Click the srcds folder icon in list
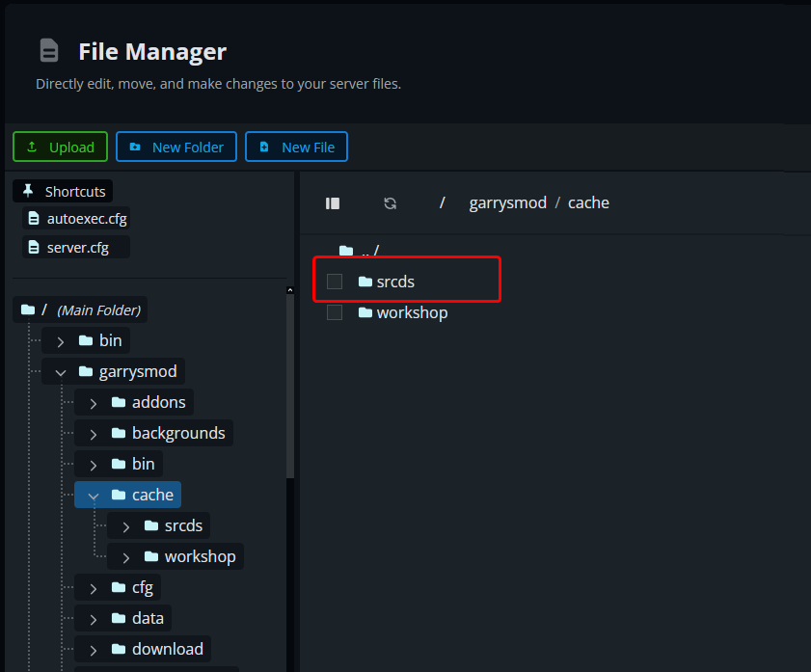This screenshot has width=811, height=672. 365,282
